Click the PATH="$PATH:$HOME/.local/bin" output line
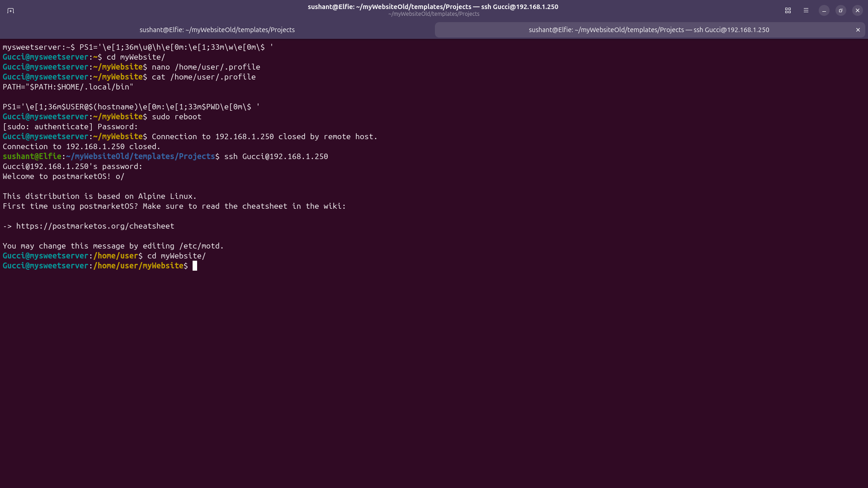Viewport: 868px width, 488px height. tap(68, 87)
